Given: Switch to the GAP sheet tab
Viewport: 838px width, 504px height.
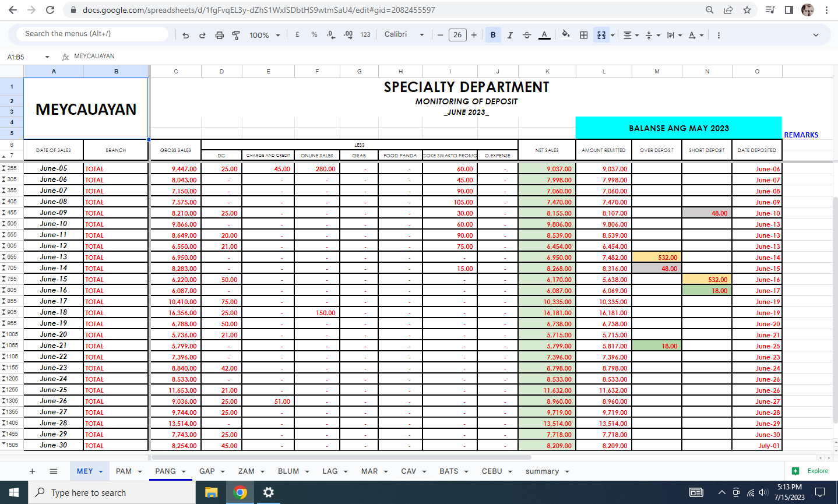Looking at the screenshot, I should 212,471.
